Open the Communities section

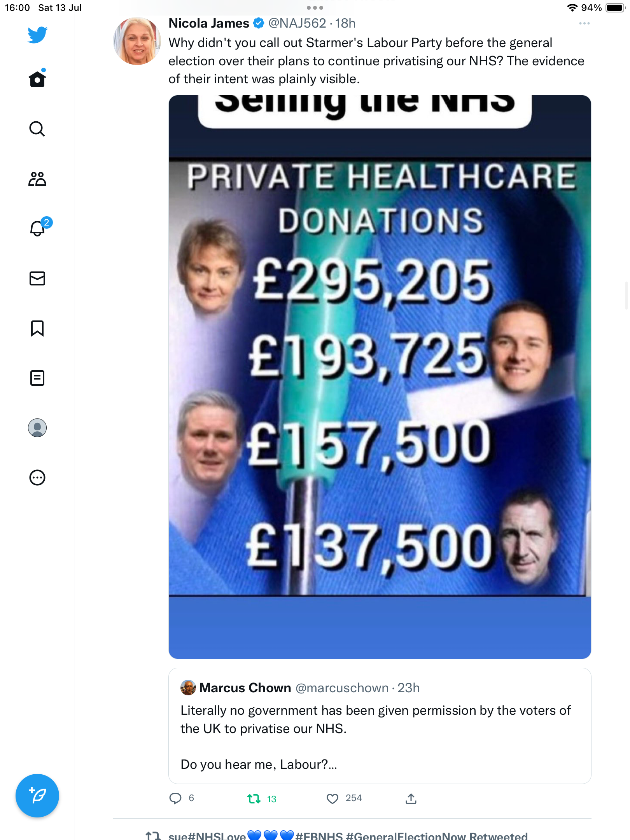point(37,179)
